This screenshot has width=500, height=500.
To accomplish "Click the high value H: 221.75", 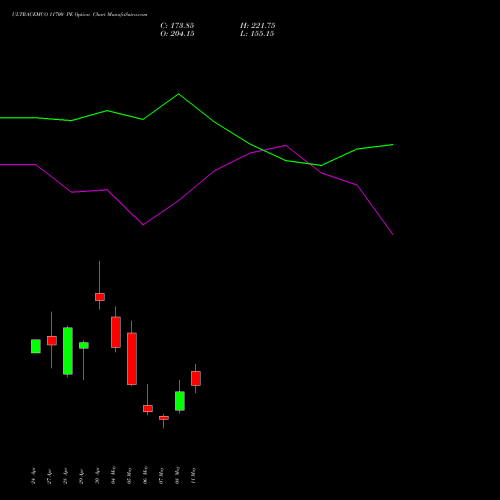I will 257,26.
